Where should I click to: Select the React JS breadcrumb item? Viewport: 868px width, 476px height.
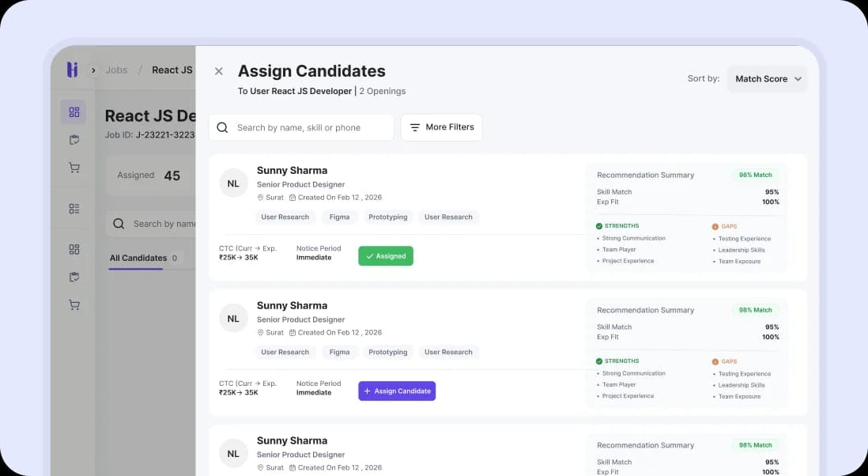pos(171,70)
